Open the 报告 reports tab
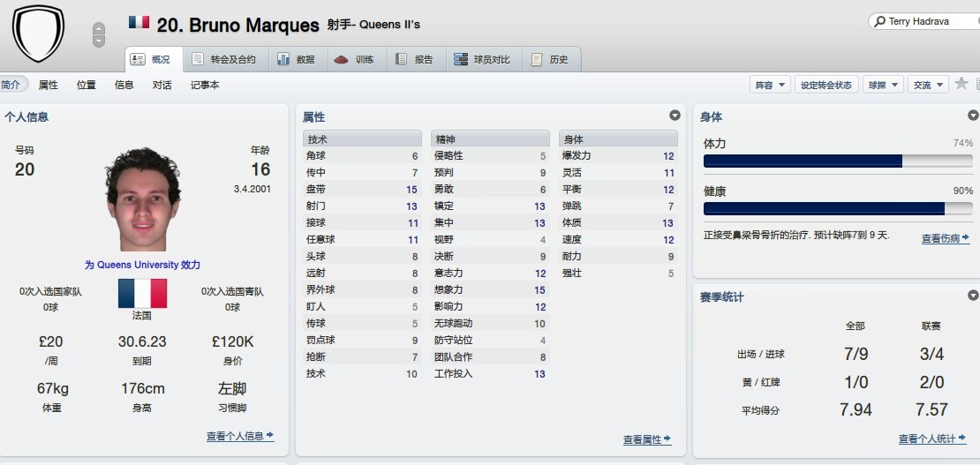980x465 pixels. click(x=414, y=59)
